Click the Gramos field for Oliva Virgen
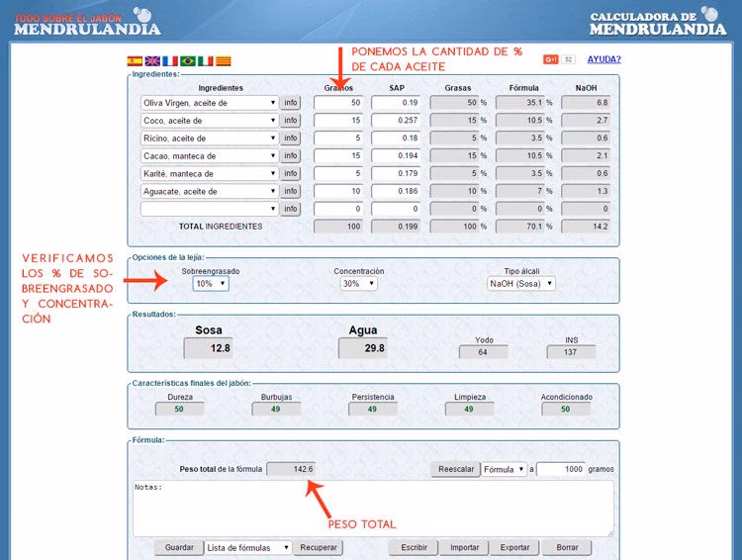Screen dimensions: 742x560 click(x=338, y=103)
